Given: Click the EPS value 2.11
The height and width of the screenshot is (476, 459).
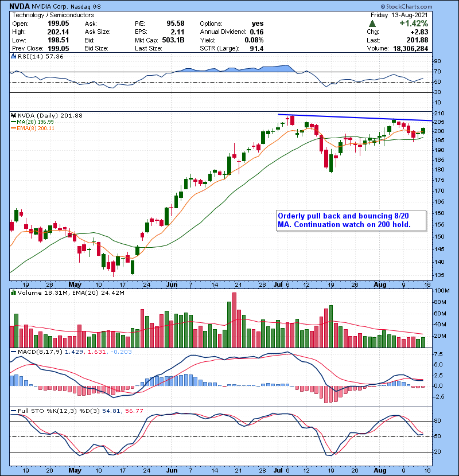Looking at the screenshot, I should click(178, 32).
